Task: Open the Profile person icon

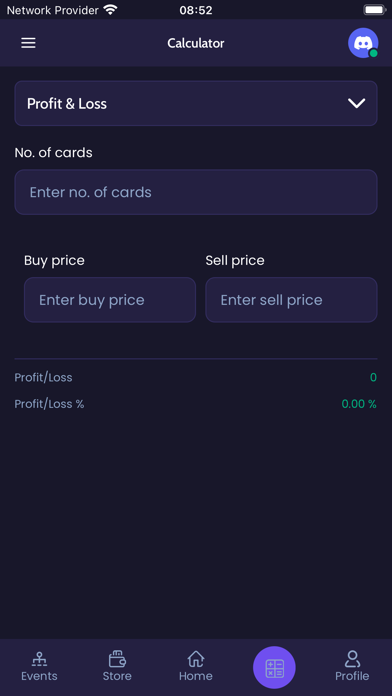Action: [352, 659]
